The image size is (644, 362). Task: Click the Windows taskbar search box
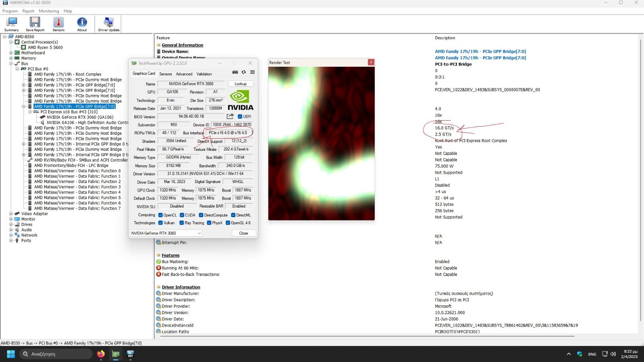56,354
